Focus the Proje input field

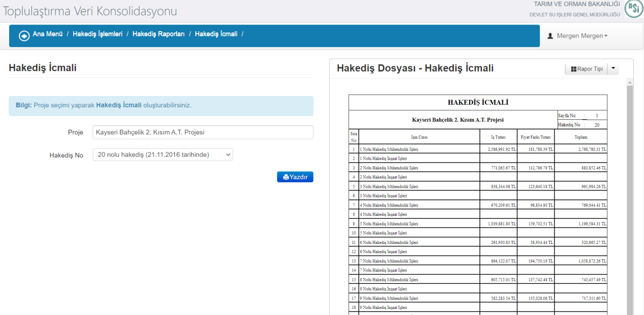point(203,132)
